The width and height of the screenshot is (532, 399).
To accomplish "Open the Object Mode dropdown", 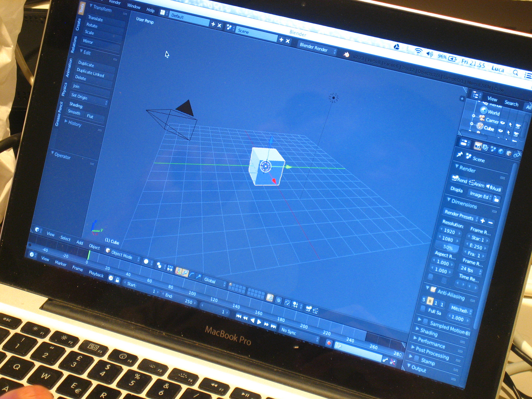I will (123, 255).
